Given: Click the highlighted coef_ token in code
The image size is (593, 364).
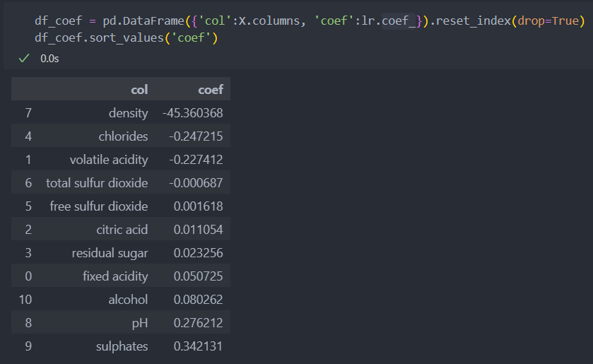Looking at the screenshot, I should pos(399,20).
